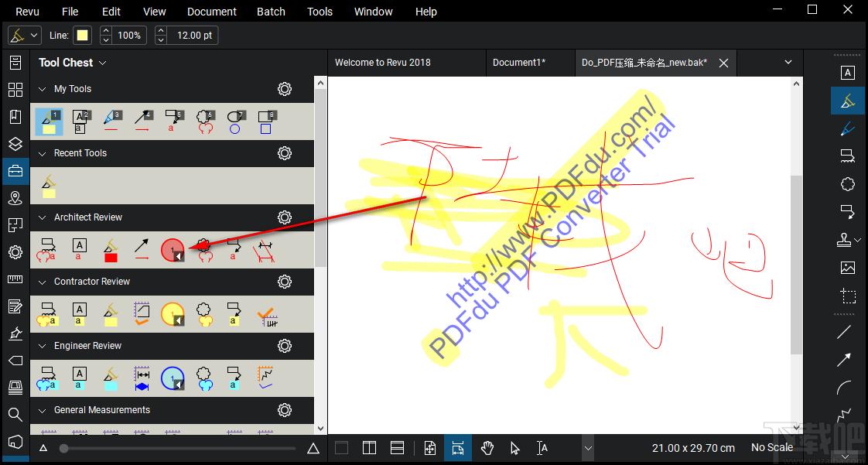Image resolution: width=868 pixels, height=465 pixels.
Task: Toggle side-by-side split view
Action: pyautogui.click(x=369, y=449)
